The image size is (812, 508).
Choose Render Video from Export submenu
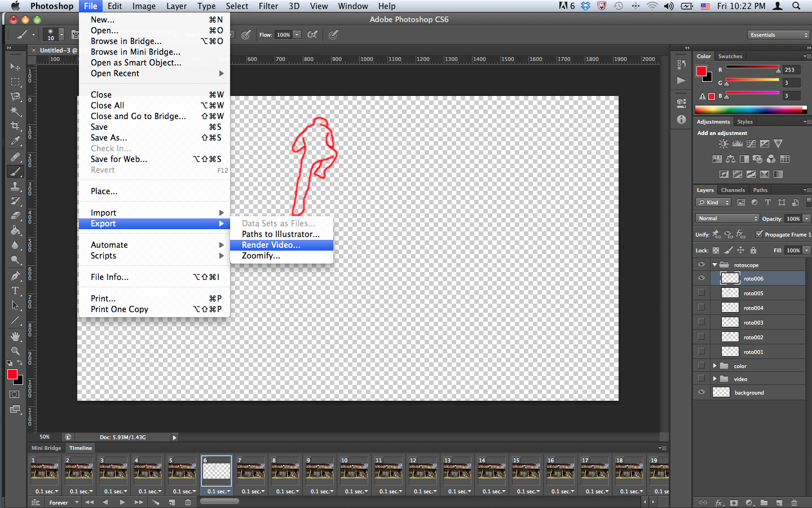click(271, 245)
